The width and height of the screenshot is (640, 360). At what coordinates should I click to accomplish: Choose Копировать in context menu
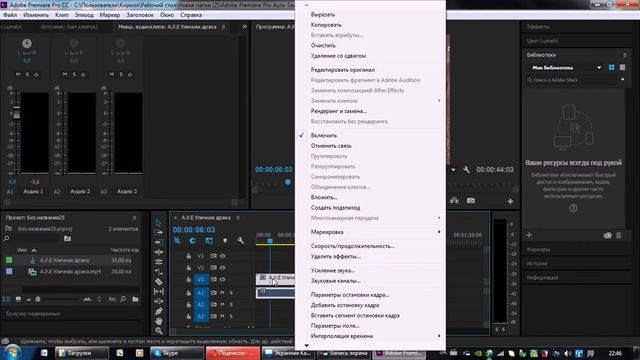click(x=326, y=25)
